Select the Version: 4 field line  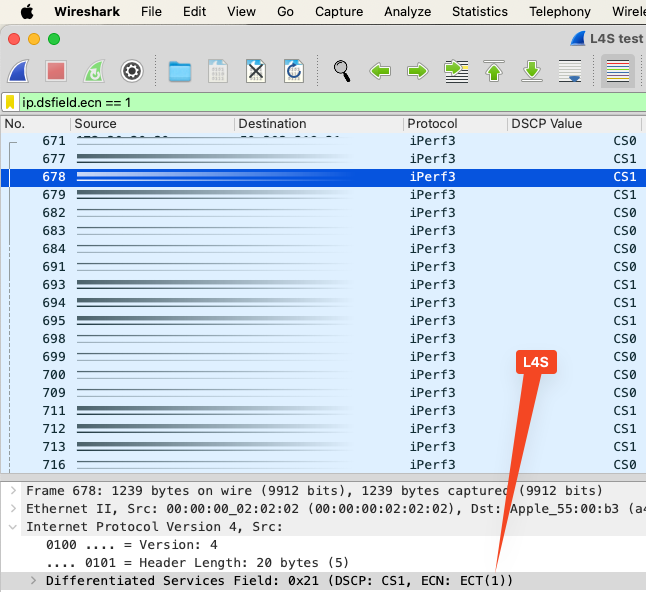click(132, 545)
